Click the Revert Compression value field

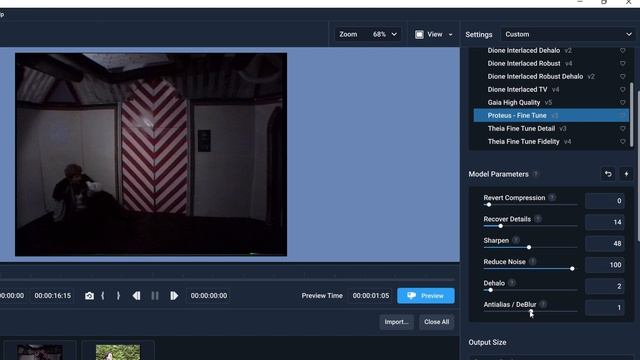point(604,201)
